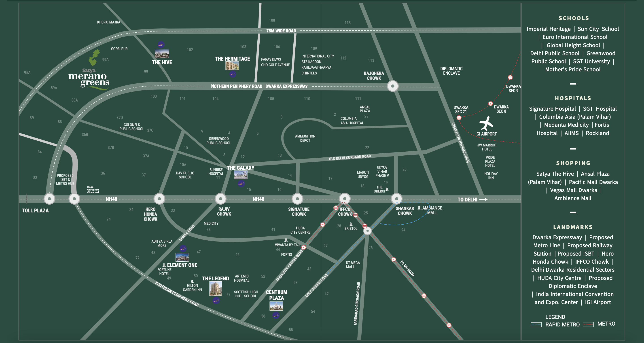Image resolution: width=644 pixels, height=343 pixels.
Task: Click the hotel icon next to The Oberoi
Action: pyautogui.click(x=387, y=189)
